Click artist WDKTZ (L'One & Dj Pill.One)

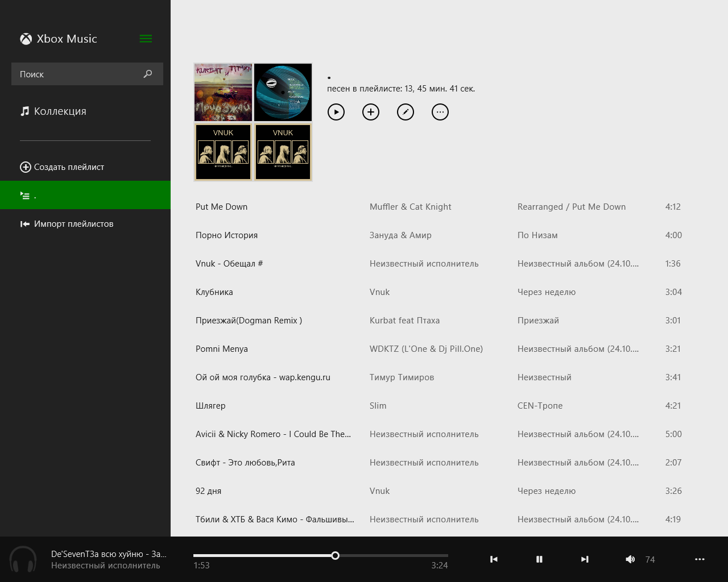pos(426,349)
